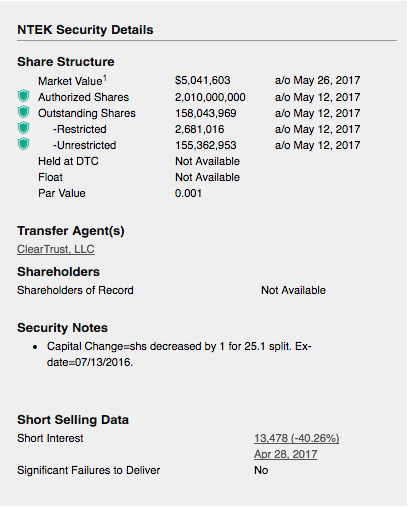Click the Security Notes section heading

(62, 328)
